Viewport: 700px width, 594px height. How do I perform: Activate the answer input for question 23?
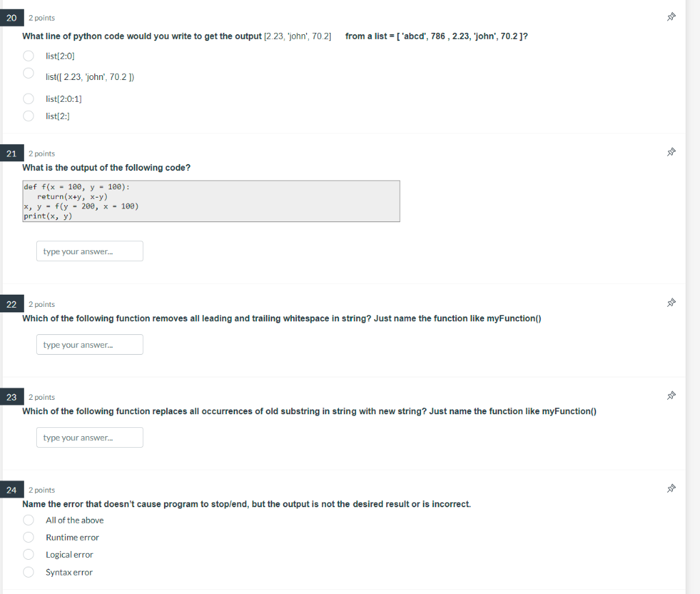(x=90, y=437)
